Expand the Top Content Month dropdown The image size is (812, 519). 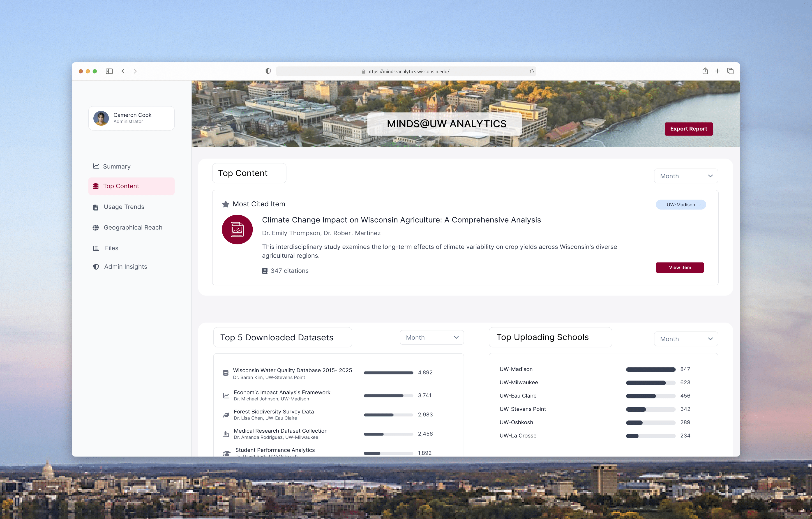(x=685, y=176)
